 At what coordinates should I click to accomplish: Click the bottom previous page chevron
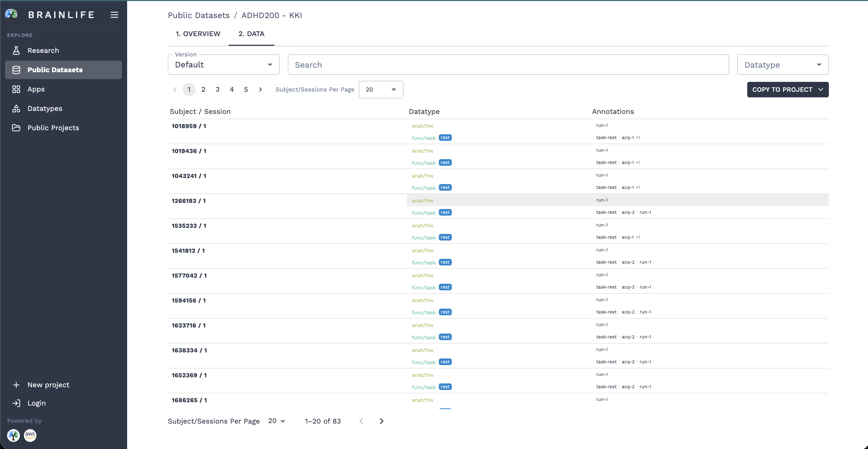coord(361,421)
